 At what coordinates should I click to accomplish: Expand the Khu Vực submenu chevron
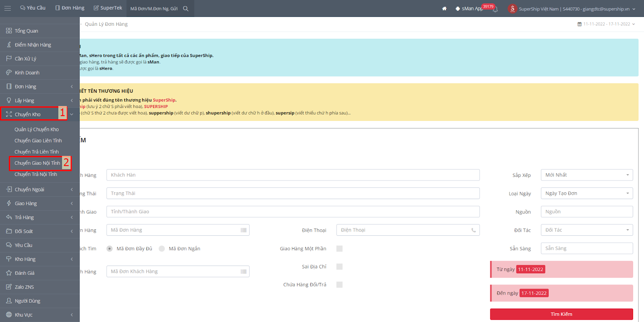[72, 315]
